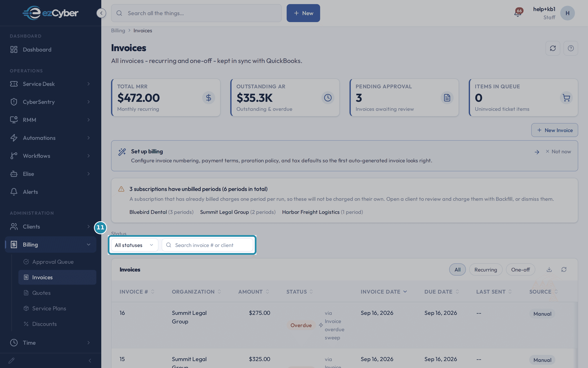588x368 pixels.
Task: Open Service Plans in Billing submenu
Action: pyautogui.click(x=57, y=308)
